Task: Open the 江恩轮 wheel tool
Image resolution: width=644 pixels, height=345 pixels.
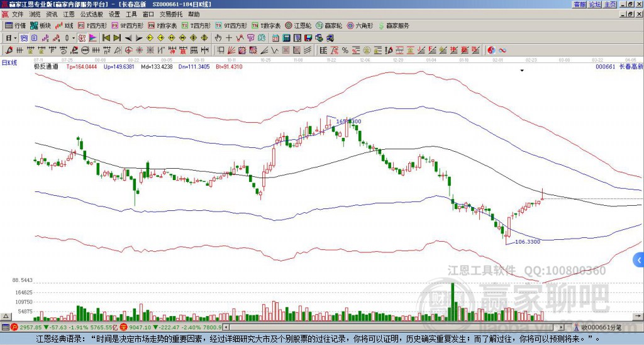Action: point(299,25)
